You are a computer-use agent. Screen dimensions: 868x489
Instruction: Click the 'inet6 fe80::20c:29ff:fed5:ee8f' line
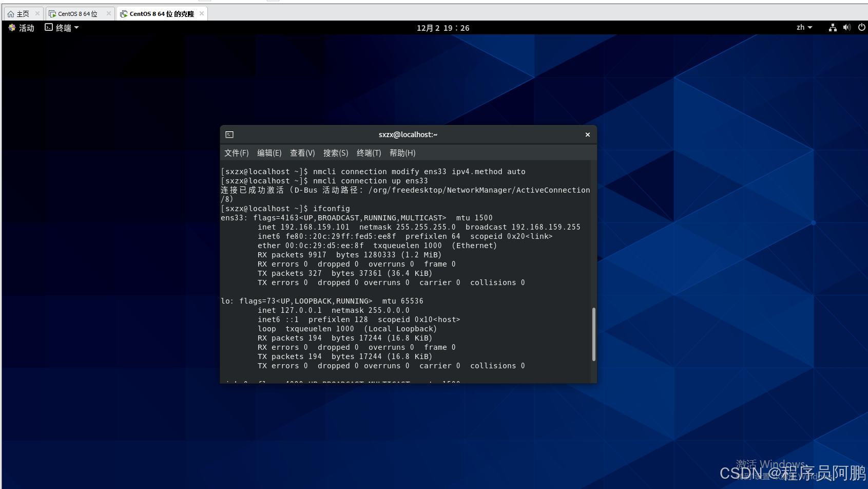405,236
